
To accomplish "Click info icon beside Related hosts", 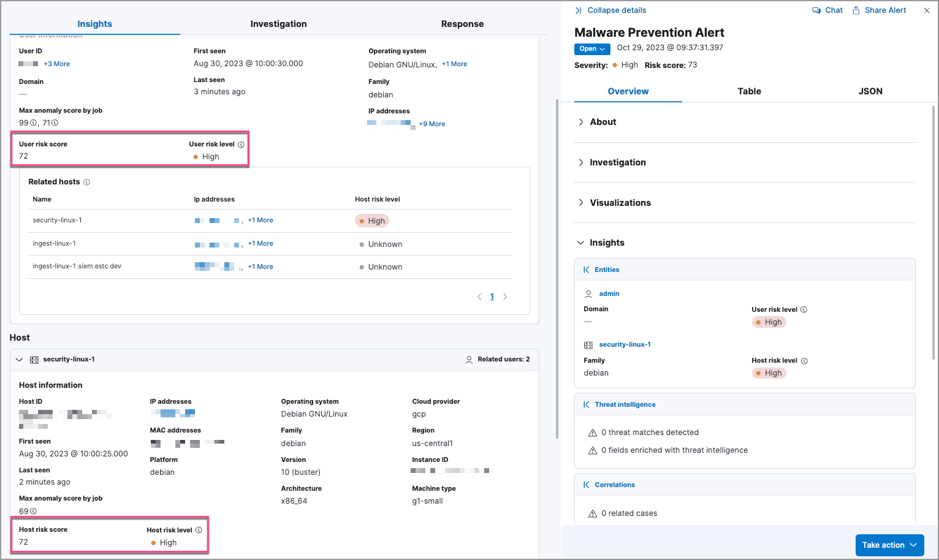I will (x=86, y=182).
